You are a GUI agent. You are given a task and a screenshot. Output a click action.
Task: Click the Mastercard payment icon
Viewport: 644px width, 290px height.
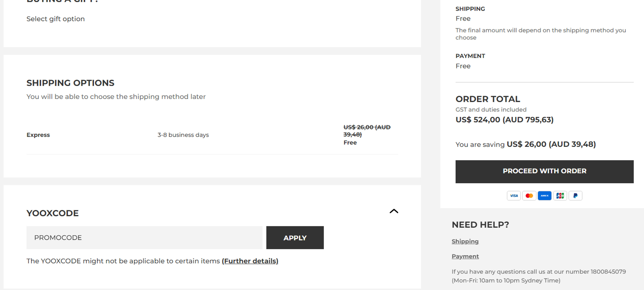click(x=529, y=196)
